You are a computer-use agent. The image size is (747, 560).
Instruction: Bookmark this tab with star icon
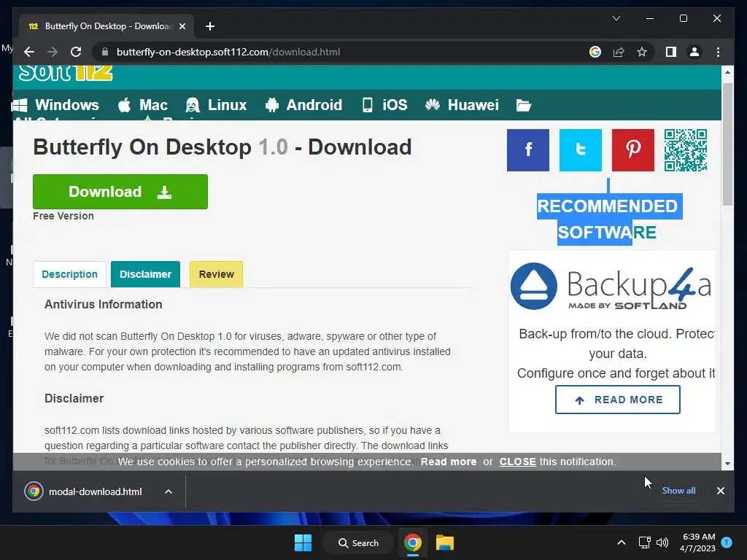click(642, 52)
